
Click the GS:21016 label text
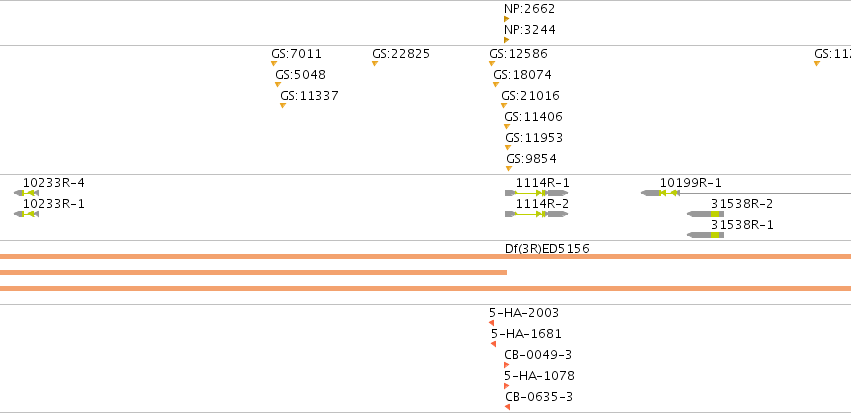tap(530, 96)
